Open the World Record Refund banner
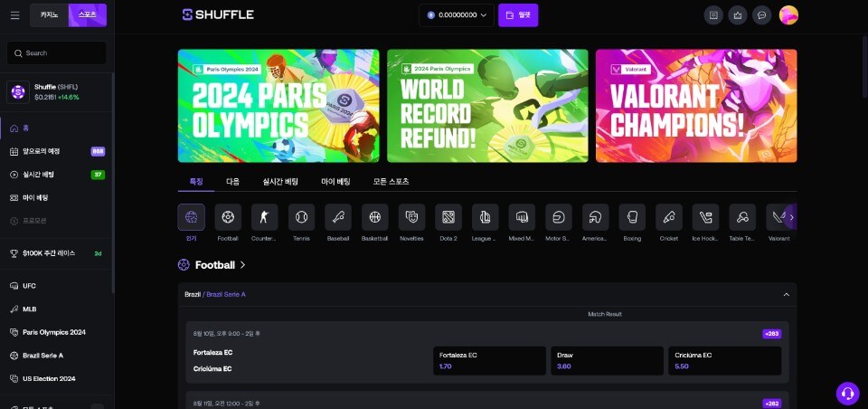 [x=487, y=106]
